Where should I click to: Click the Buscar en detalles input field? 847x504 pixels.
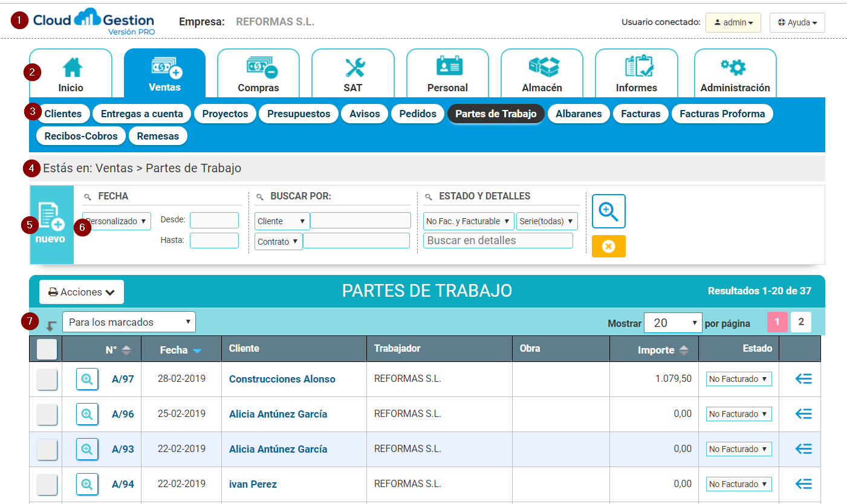point(498,241)
